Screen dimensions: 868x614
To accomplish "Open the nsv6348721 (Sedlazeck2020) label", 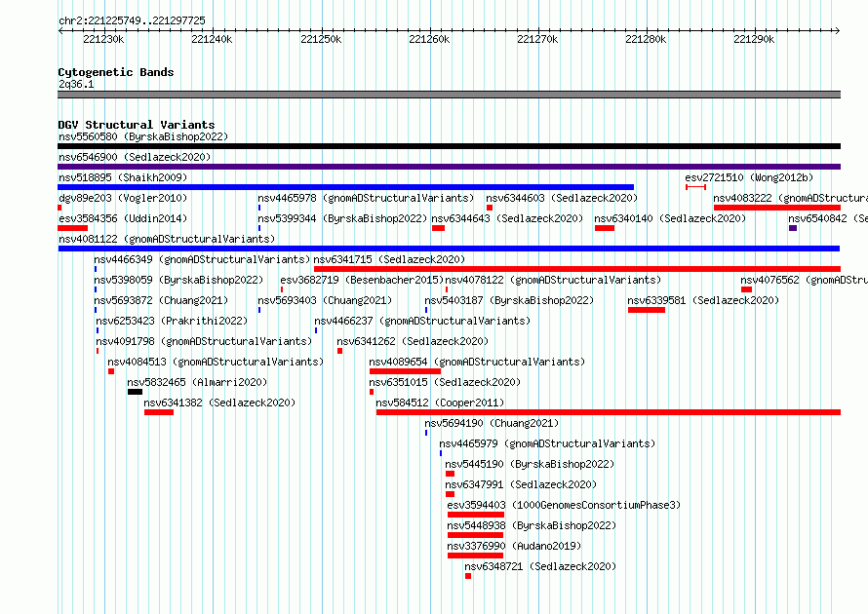I will point(540,566).
